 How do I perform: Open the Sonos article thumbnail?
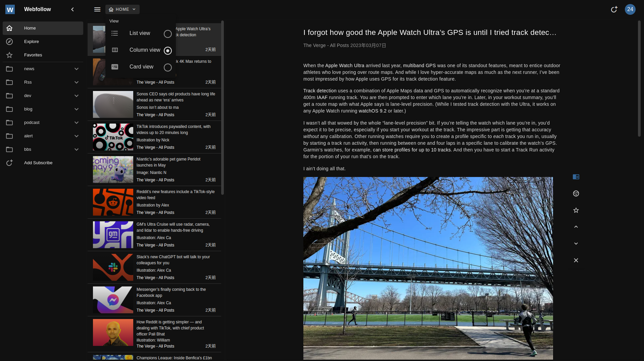click(113, 104)
